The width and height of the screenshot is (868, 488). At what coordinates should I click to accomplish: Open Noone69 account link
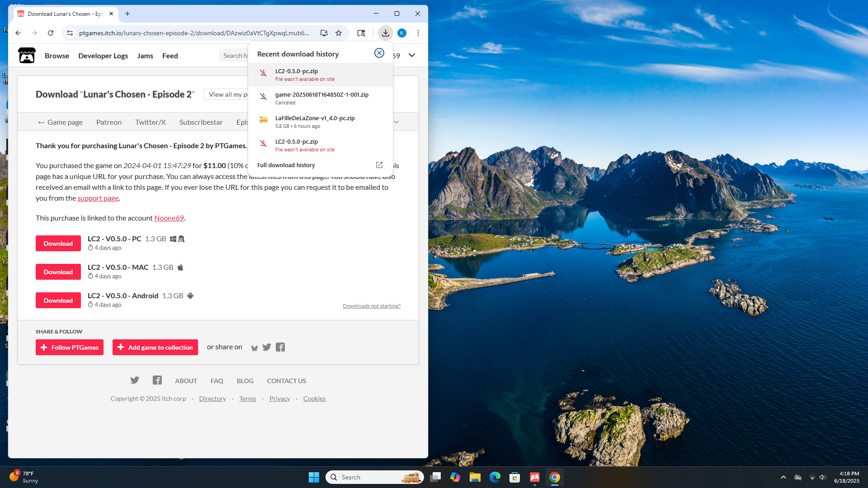click(169, 218)
